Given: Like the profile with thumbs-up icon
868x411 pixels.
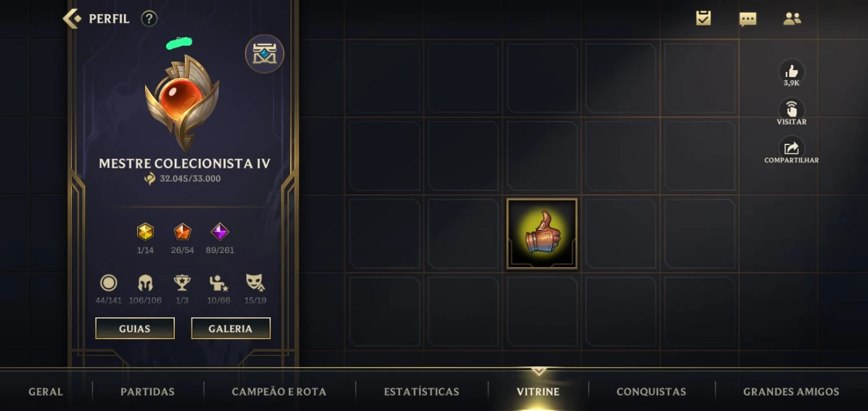Looking at the screenshot, I should click(x=792, y=71).
